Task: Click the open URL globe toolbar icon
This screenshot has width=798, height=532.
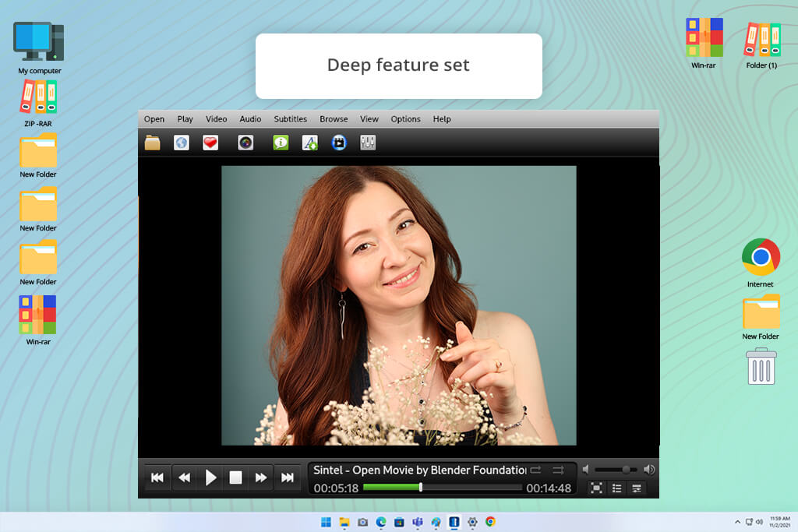Action: pos(181,143)
